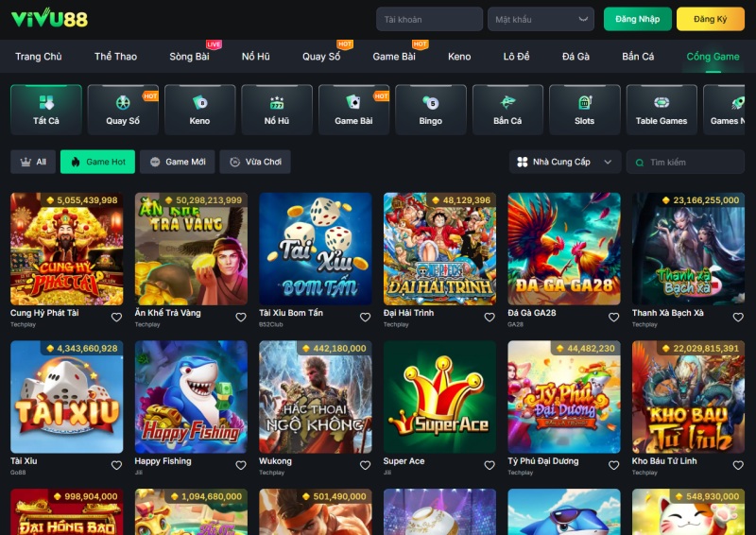The width and height of the screenshot is (756, 535).
Task: Open Tài Xỉu dice game thumbnail
Action: pyautogui.click(x=66, y=397)
